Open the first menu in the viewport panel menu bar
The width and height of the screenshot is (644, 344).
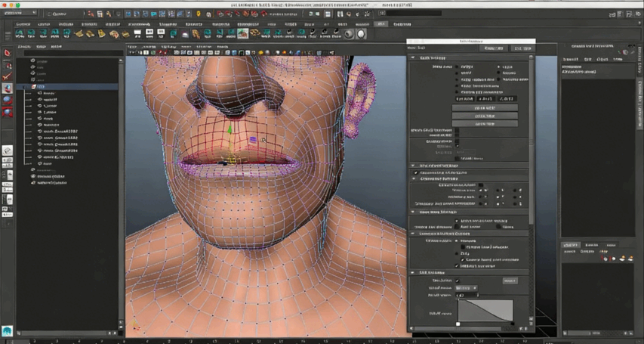tap(132, 45)
